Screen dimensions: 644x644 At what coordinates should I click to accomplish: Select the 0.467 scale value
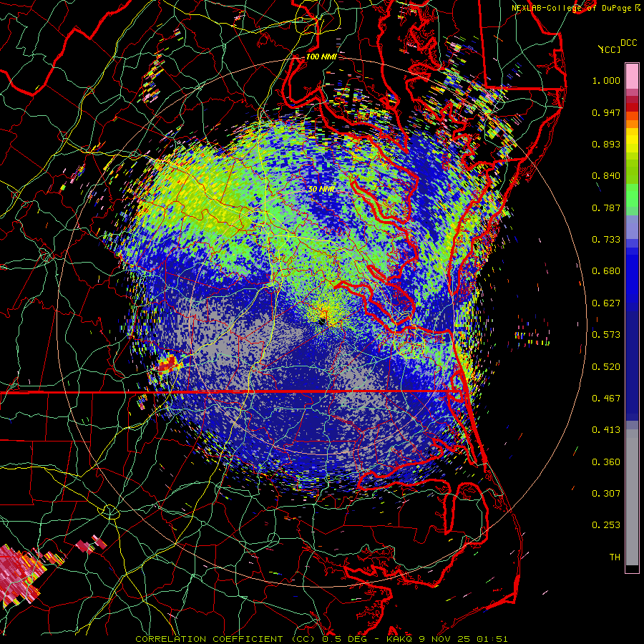point(606,399)
